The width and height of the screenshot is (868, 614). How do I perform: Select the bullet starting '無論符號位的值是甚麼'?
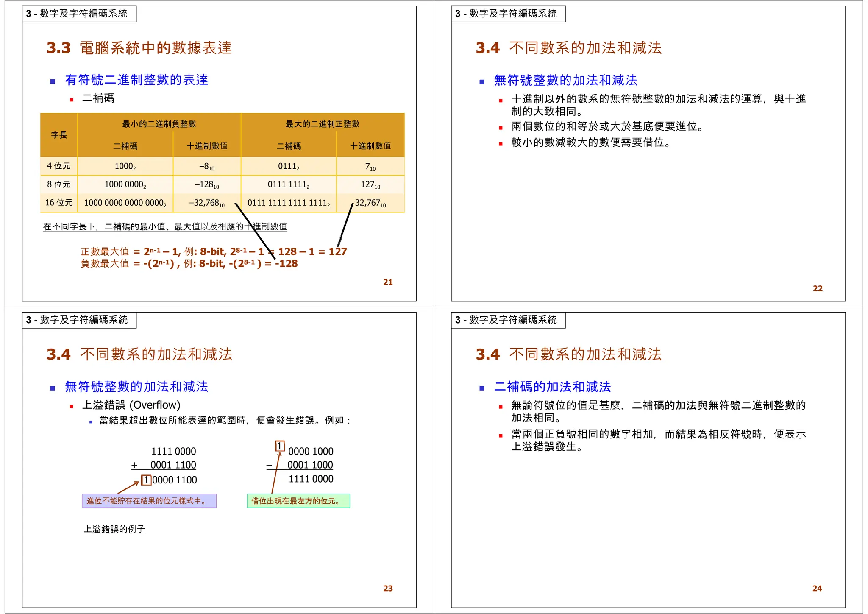tap(658, 411)
